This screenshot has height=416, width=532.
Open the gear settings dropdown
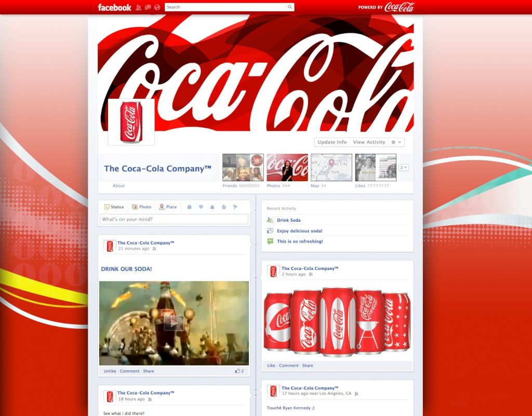pos(396,142)
